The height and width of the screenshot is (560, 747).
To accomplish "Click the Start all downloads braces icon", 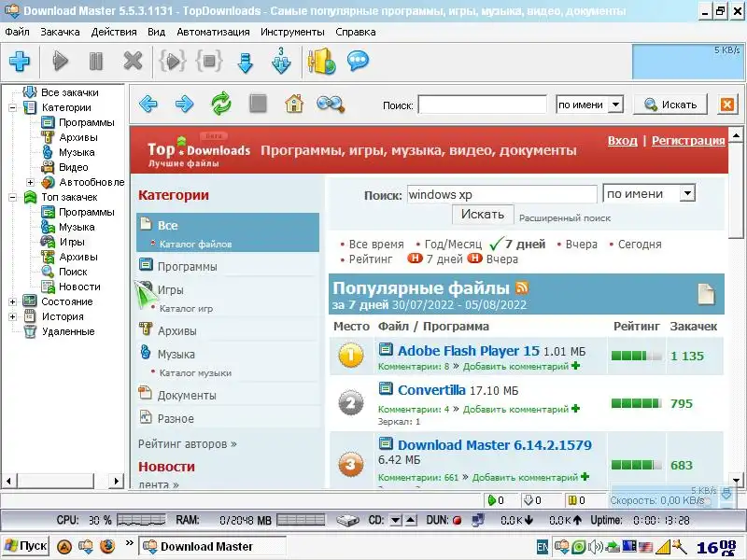I will 173,61.
